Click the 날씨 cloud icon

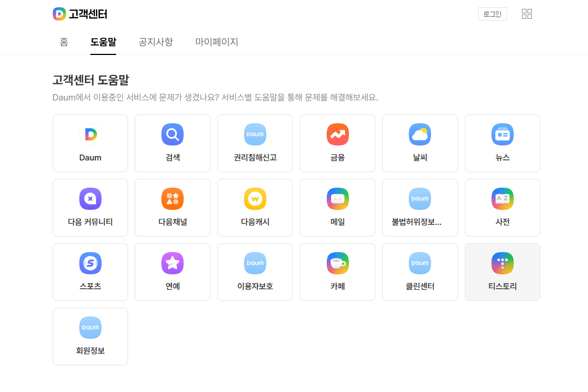point(420,134)
